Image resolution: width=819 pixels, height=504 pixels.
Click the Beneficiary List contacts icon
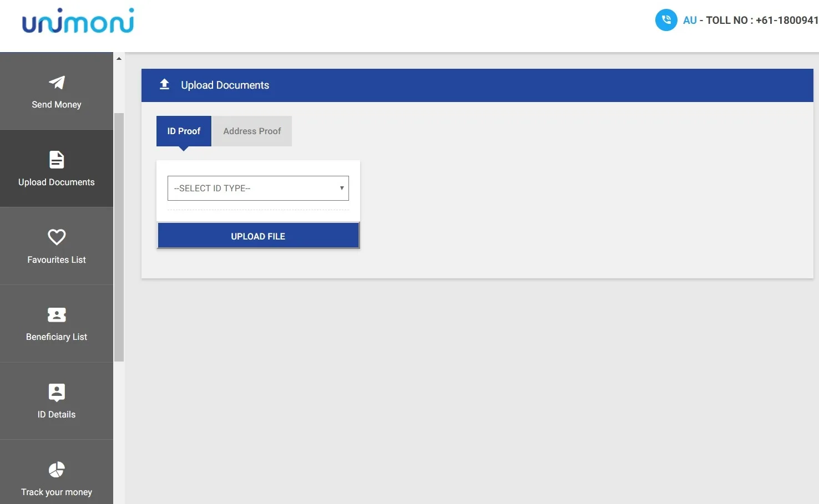pos(56,314)
